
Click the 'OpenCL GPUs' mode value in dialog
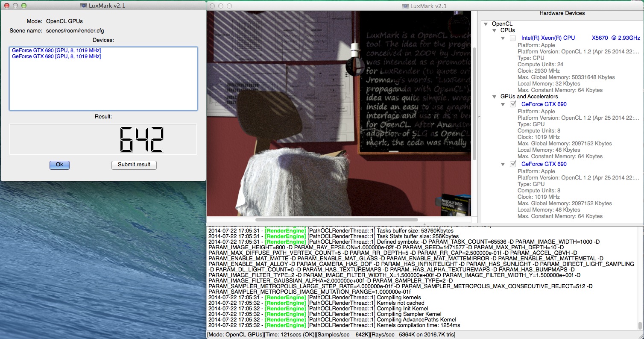tap(64, 21)
